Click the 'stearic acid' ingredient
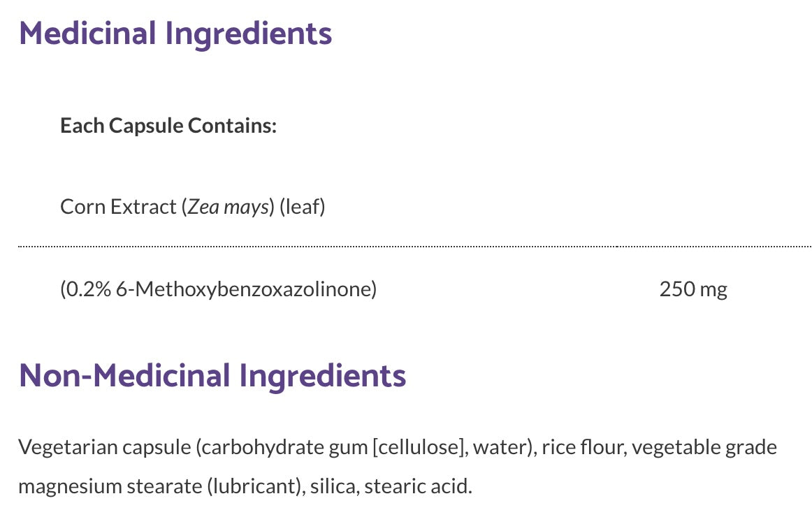Screen dimensions: 812x531 tap(418, 486)
